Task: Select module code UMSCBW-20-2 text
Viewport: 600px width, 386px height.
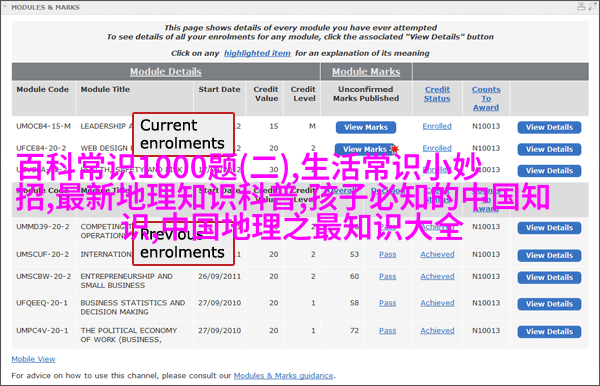Action: tap(43, 276)
